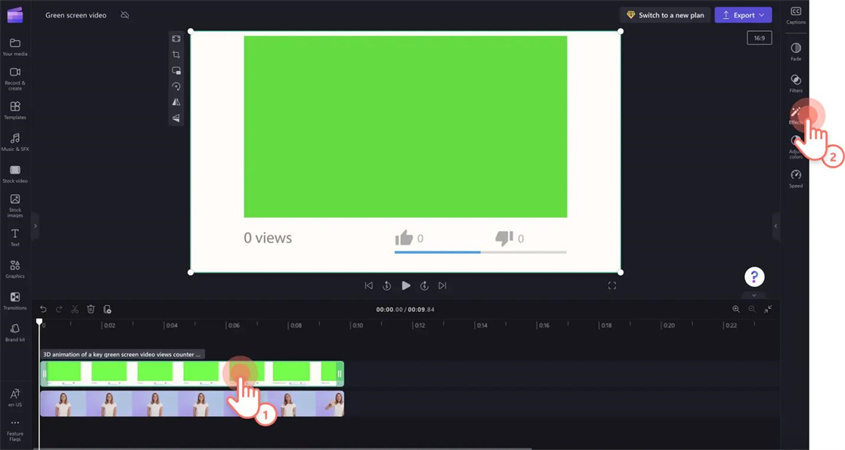
Task: Zoom out of the timeline
Action: [752, 309]
